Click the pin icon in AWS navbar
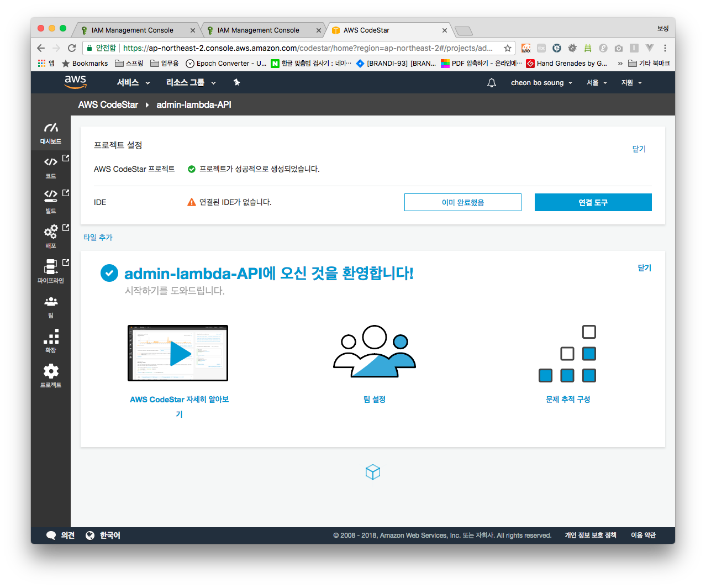This screenshot has width=706, height=588. (x=236, y=83)
